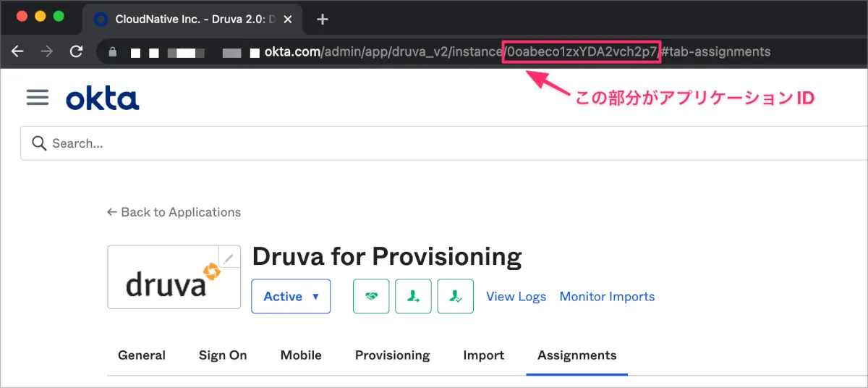This screenshot has height=388, width=868.
Task: Click the address bar lock icon
Action: (111, 52)
